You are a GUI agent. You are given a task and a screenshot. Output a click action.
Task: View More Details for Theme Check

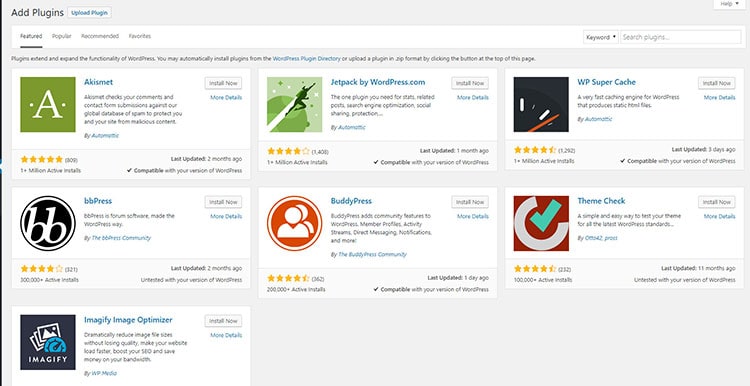tap(719, 216)
